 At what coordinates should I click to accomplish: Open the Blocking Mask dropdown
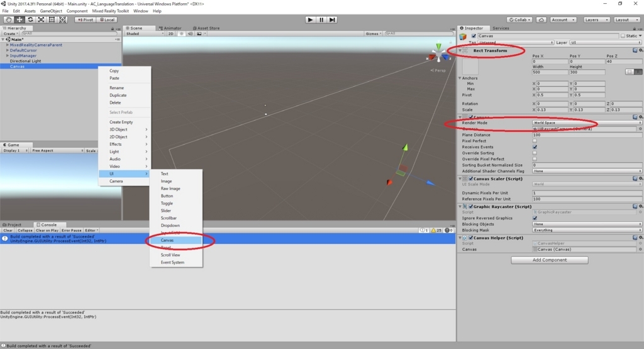click(587, 230)
